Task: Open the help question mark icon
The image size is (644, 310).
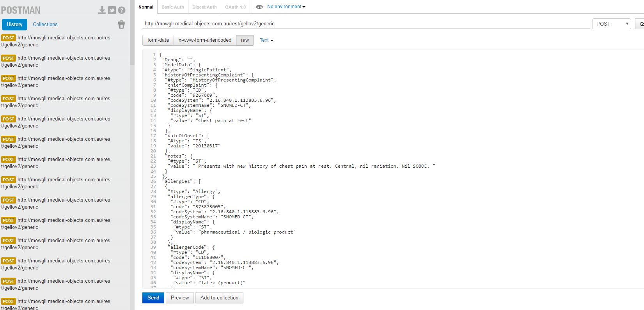Action: click(122, 10)
